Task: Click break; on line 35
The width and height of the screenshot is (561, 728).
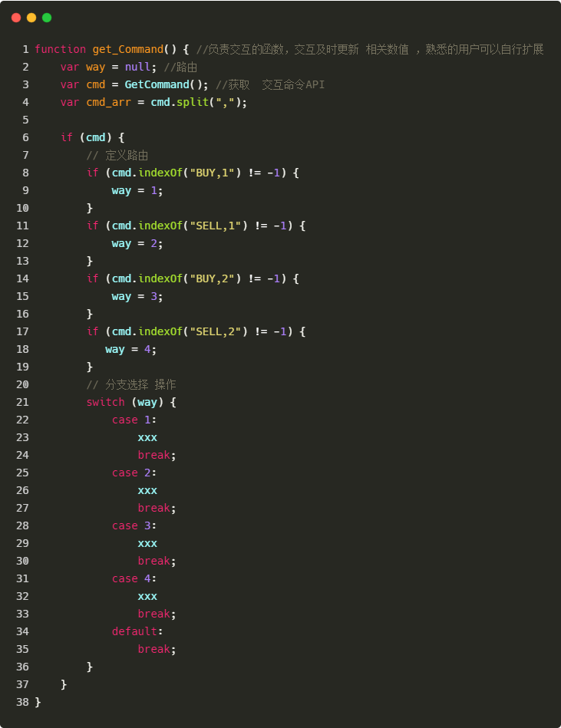Action: pyautogui.click(x=157, y=649)
